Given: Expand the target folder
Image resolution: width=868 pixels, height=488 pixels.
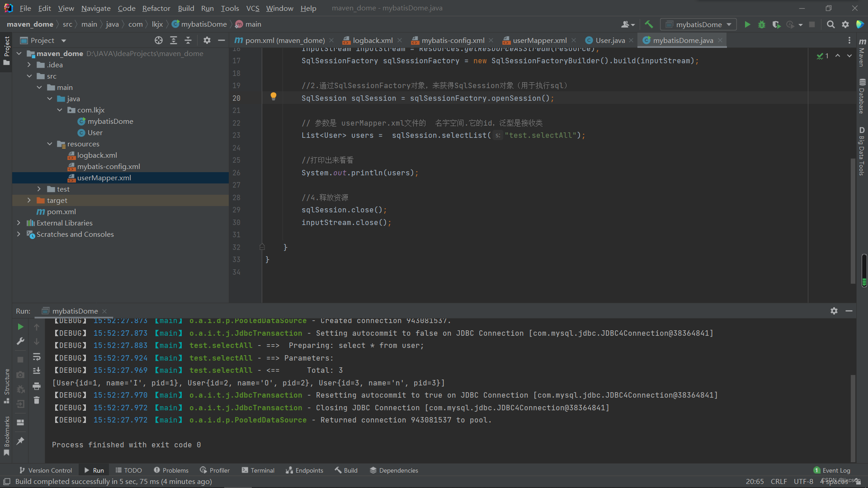Looking at the screenshot, I should click(29, 200).
